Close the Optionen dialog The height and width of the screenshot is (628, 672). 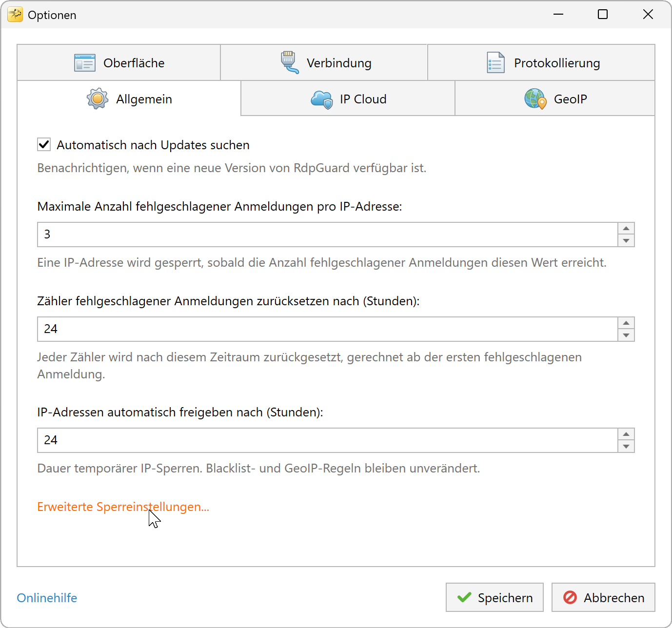click(648, 14)
